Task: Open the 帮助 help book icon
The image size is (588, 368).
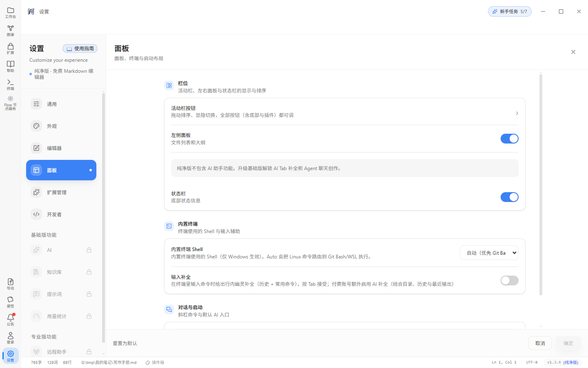Action: [11, 67]
